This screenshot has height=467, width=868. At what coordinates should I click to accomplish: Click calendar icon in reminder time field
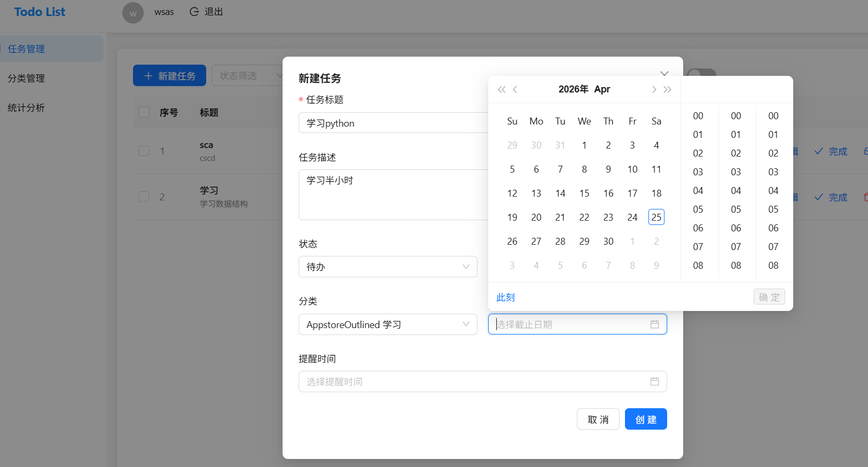tap(654, 382)
